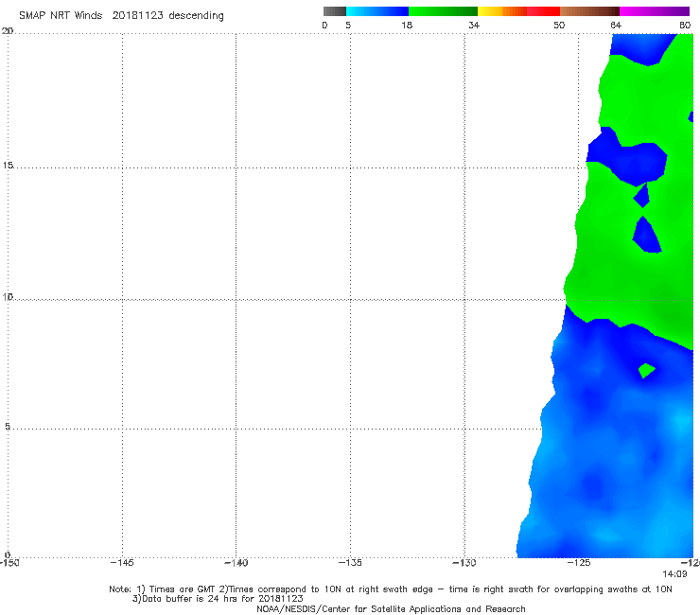Click the brown segment of the color bar
This screenshot has width=700, height=615.
pyautogui.click(x=589, y=11)
